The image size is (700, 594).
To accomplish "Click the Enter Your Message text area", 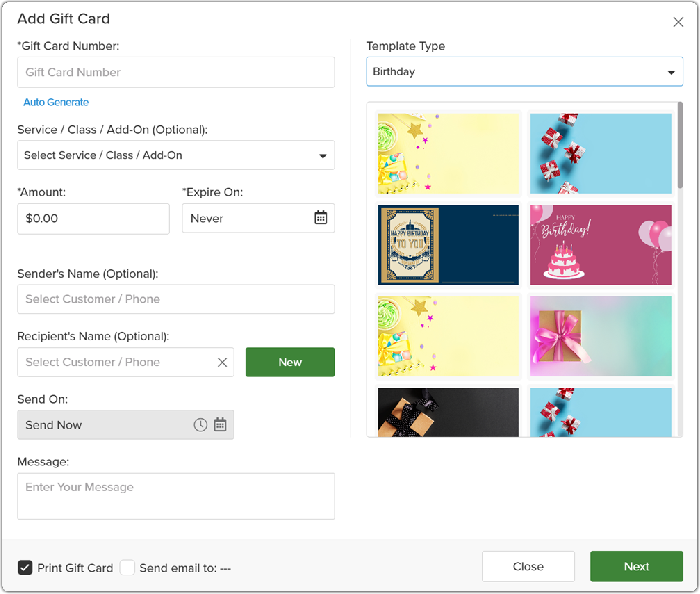I will [x=176, y=496].
